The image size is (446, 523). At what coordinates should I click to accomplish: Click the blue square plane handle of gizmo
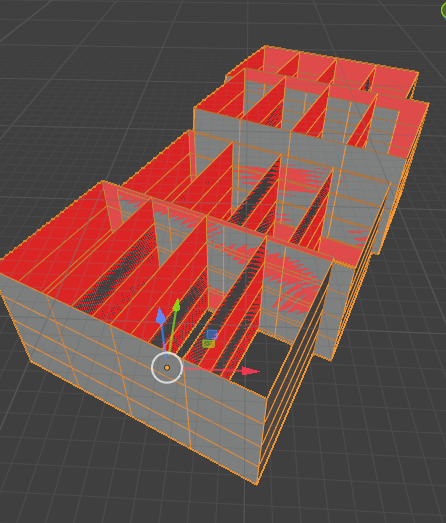(212, 334)
